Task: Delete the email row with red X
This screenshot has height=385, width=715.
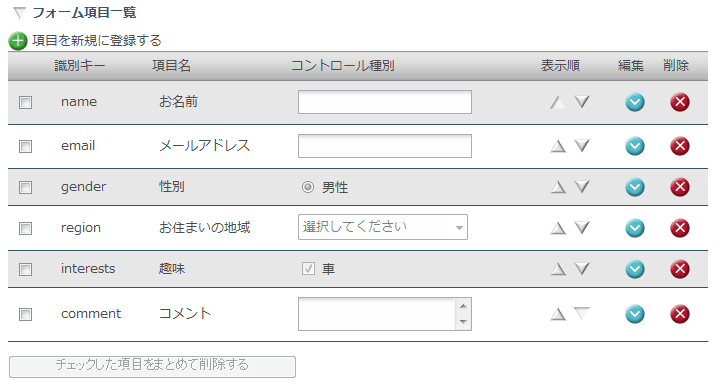Action: tap(680, 146)
